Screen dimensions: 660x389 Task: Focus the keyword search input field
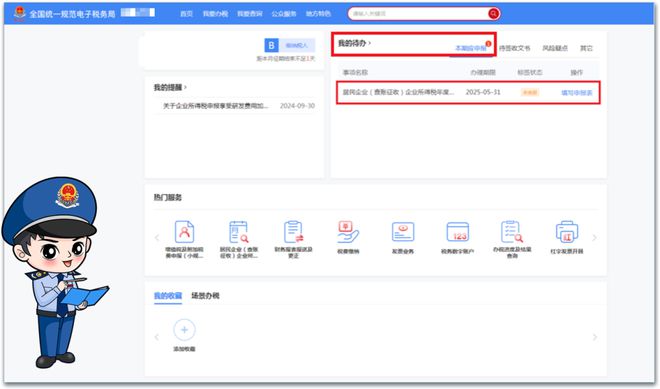418,13
